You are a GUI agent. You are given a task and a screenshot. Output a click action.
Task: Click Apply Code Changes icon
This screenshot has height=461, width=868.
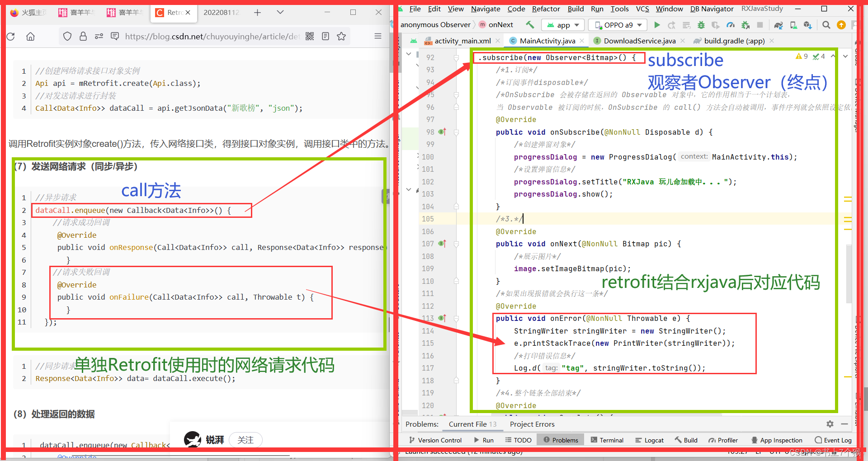pos(686,25)
